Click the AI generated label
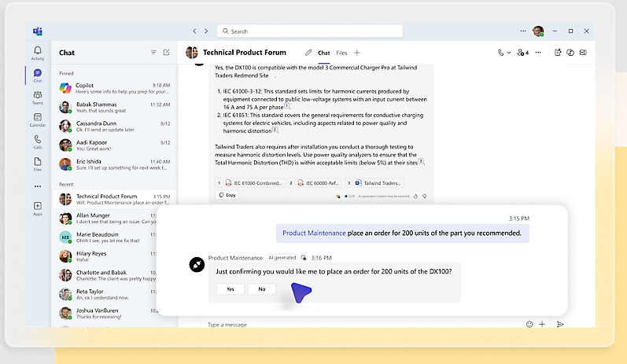Viewport: 627px width, 364px height. point(282,258)
